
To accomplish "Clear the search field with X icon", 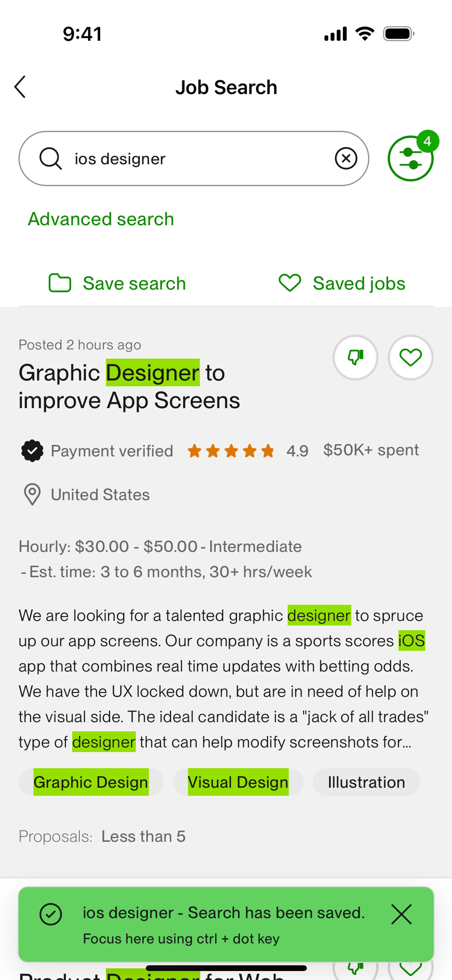I will tap(345, 158).
